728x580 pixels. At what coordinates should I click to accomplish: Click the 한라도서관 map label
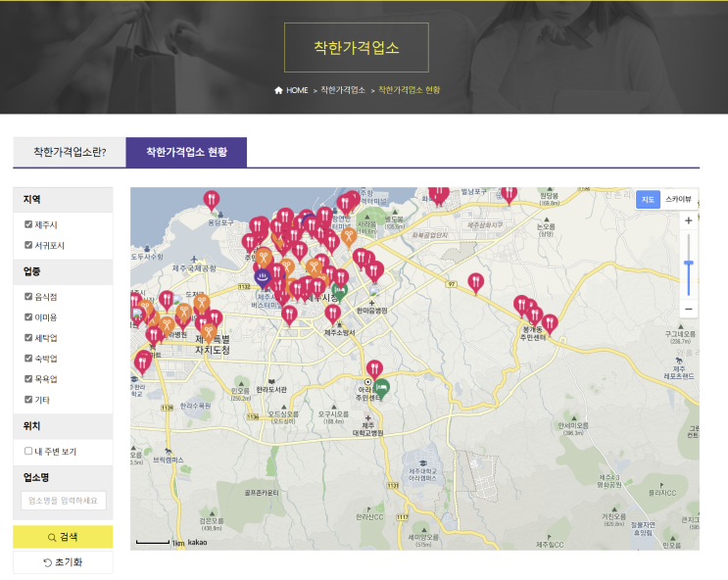271,390
